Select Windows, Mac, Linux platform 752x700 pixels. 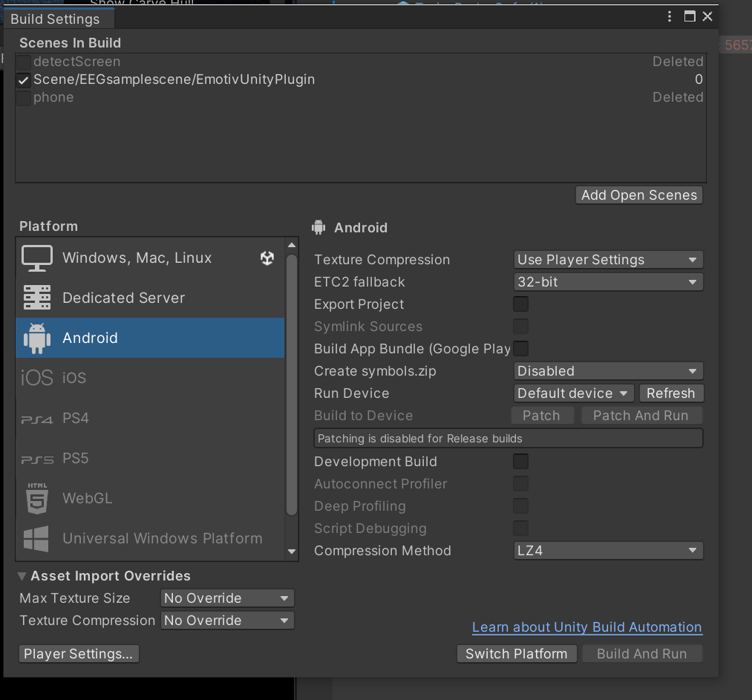(150, 258)
